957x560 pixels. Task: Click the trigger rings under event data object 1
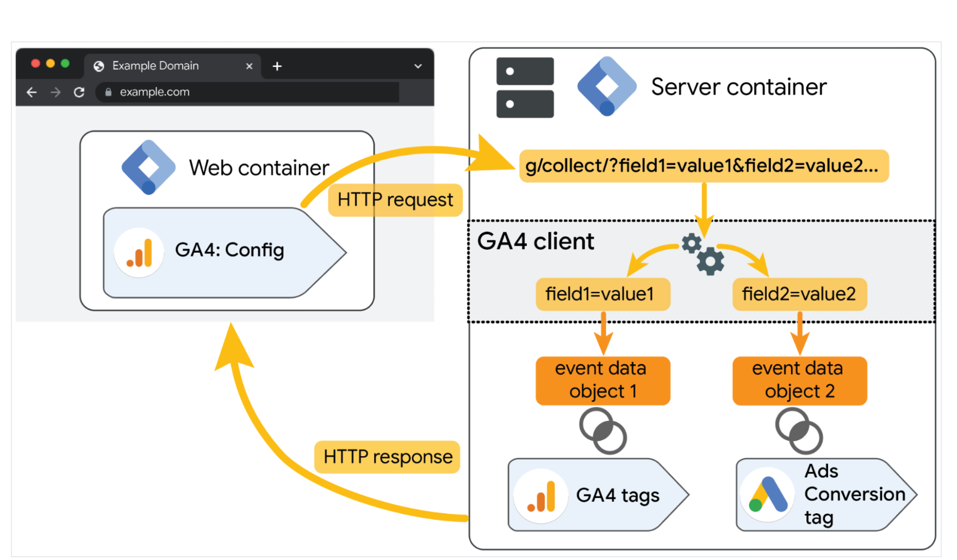(603, 432)
